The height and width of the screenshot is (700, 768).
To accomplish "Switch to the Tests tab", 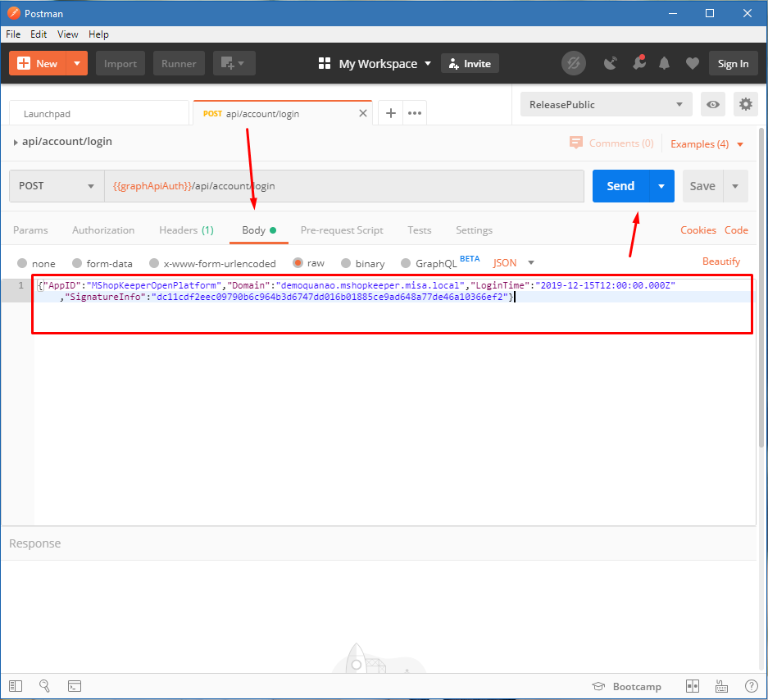I will [420, 230].
